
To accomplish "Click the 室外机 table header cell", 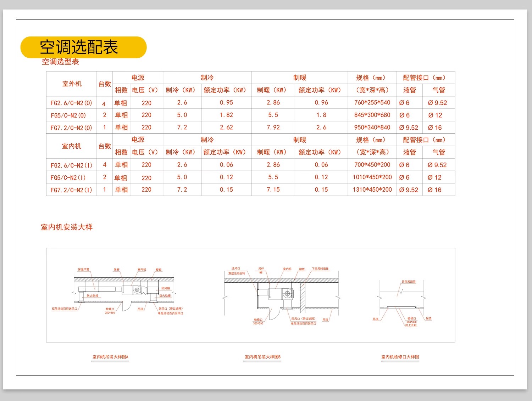I will [72, 84].
